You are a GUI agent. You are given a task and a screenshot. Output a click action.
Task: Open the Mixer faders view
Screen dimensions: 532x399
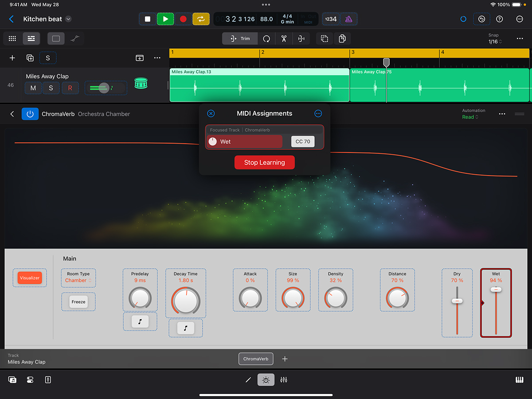[284, 380]
